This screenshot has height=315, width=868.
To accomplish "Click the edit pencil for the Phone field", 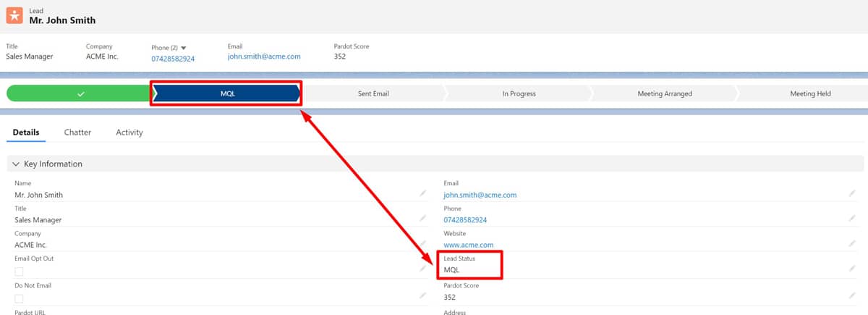I will pos(852,218).
